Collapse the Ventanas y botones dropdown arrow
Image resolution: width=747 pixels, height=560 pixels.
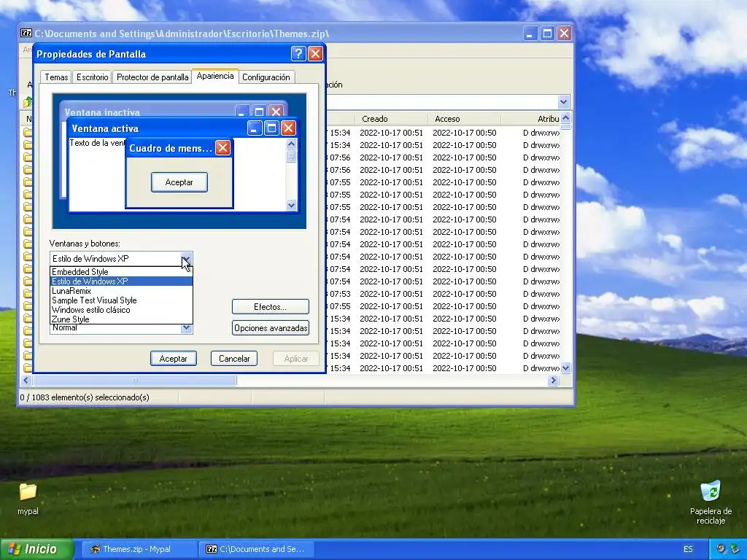186,259
